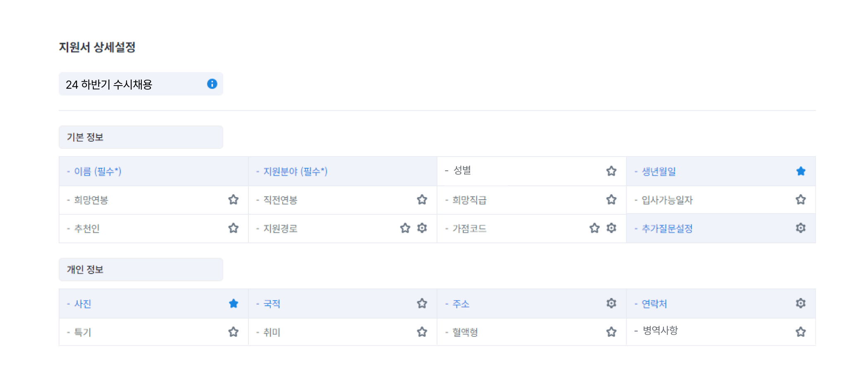Open settings gear for 지원경로
868x372 pixels.
[x=422, y=228]
